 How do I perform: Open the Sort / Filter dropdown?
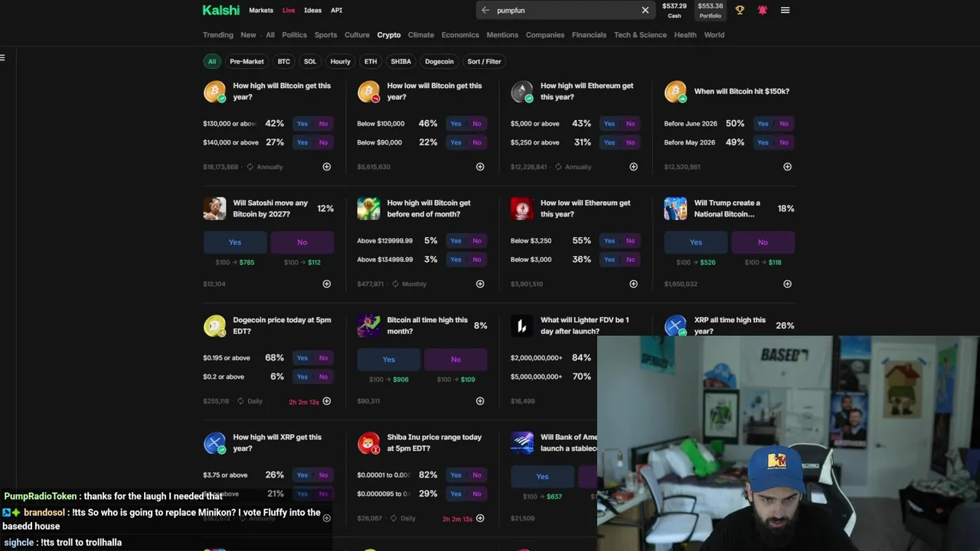[484, 61]
